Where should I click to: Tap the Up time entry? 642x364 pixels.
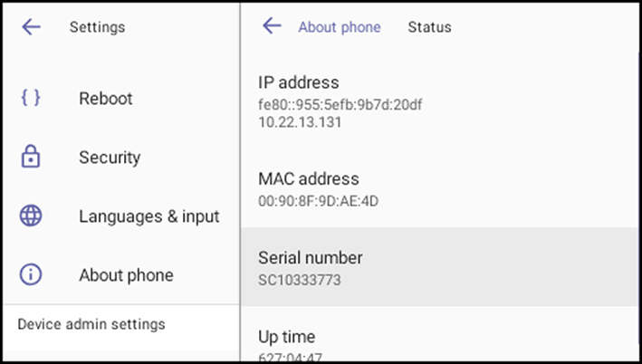pyautogui.click(x=440, y=344)
